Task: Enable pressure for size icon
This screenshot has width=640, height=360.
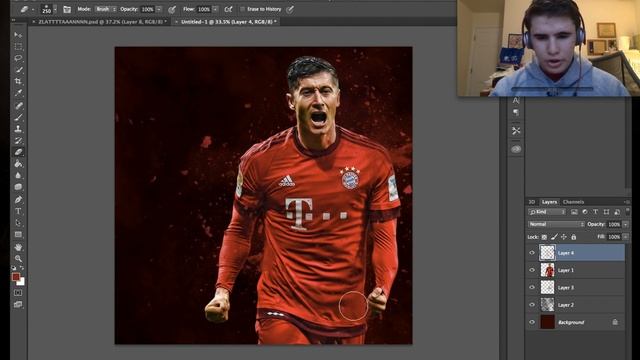Action: pyautogui.click(x=290, y=9)
